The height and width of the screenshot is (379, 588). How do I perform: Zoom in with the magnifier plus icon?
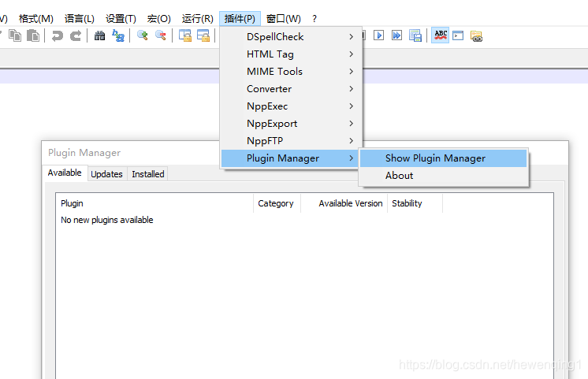142,35
